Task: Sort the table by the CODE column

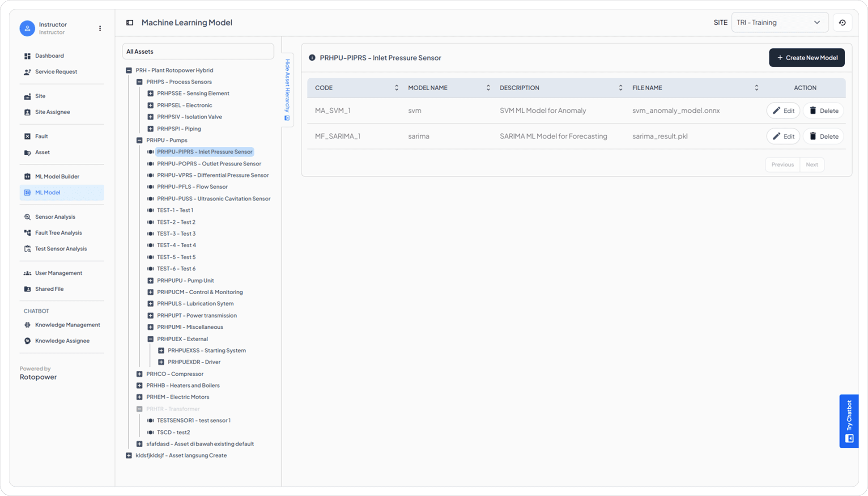Action: 396,88
